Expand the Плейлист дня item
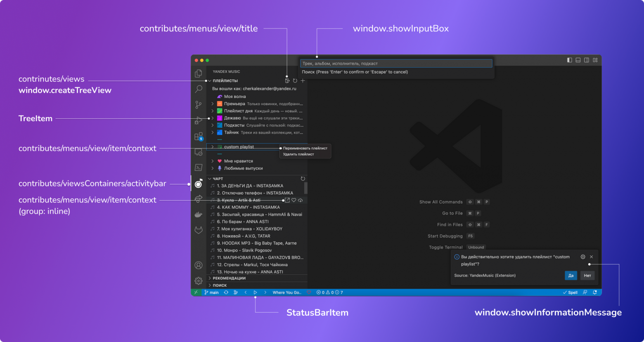The image size is (644, 342). pos(213,111)
